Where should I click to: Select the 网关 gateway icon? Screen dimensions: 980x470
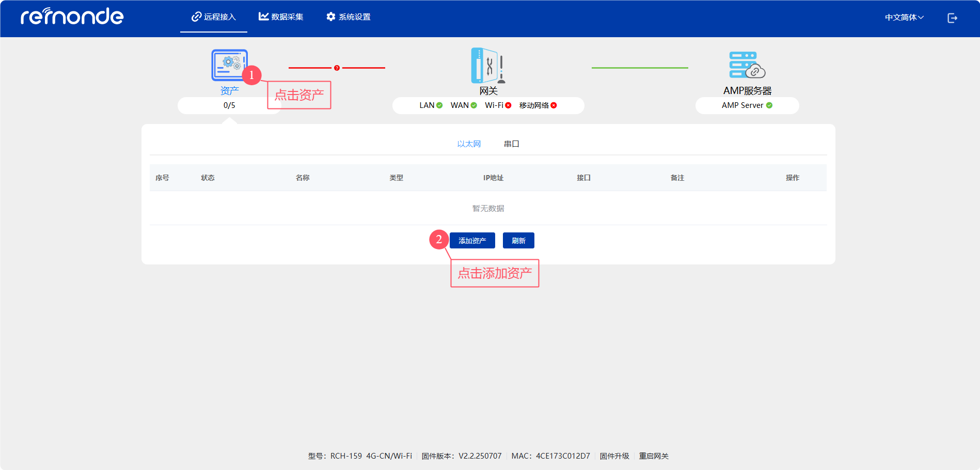(x=488, y=66)
